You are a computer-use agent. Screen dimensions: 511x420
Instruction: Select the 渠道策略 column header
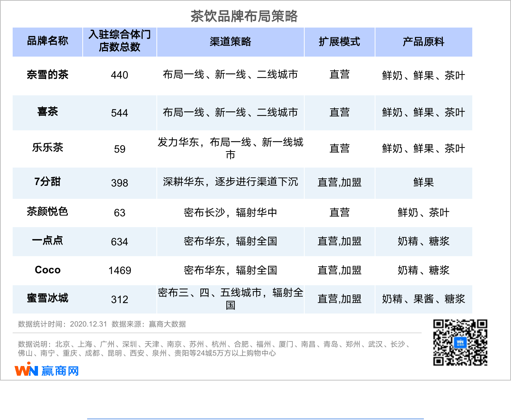pos(231,42)
